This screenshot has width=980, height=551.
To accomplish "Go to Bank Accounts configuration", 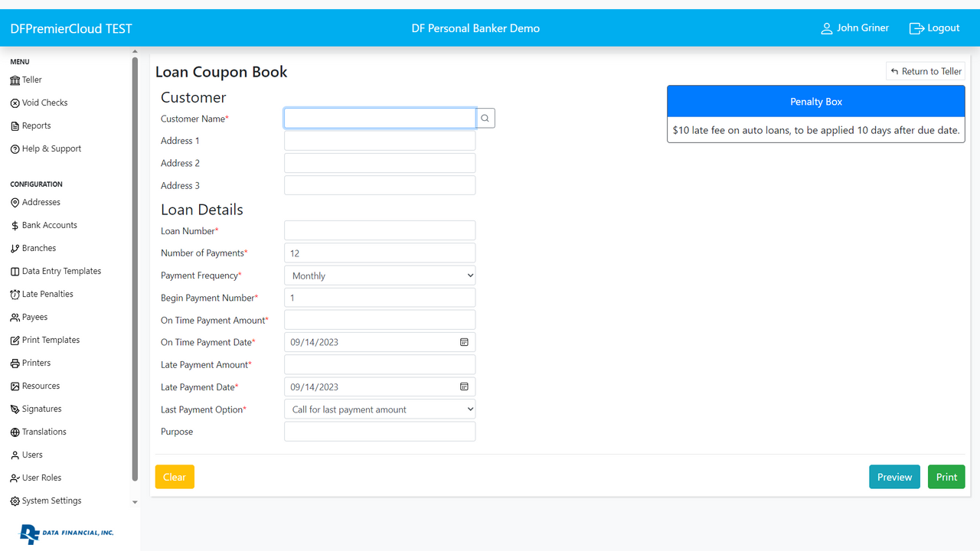I will pyautogui.click(x=49, y=225).
